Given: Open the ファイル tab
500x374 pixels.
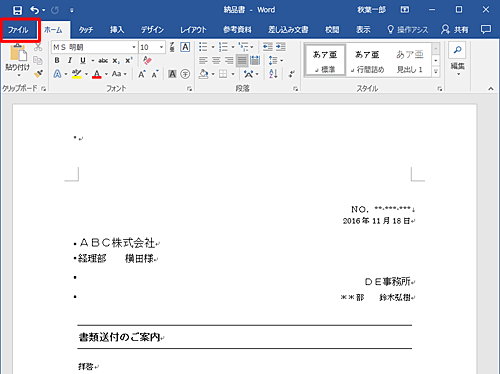Looking at the screenshot, I should (x=18, y=30).
